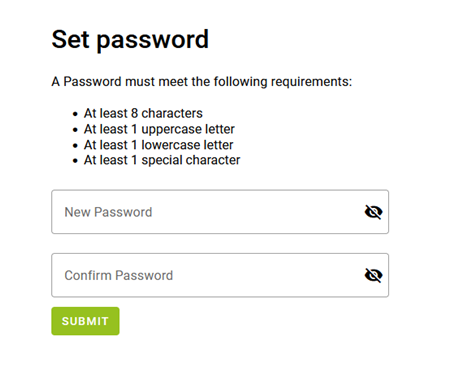Viewport: 464px width, 372px height.
Task: Click the green SUBMIT button
Action: pyautogui.click(x=85, y=321)
